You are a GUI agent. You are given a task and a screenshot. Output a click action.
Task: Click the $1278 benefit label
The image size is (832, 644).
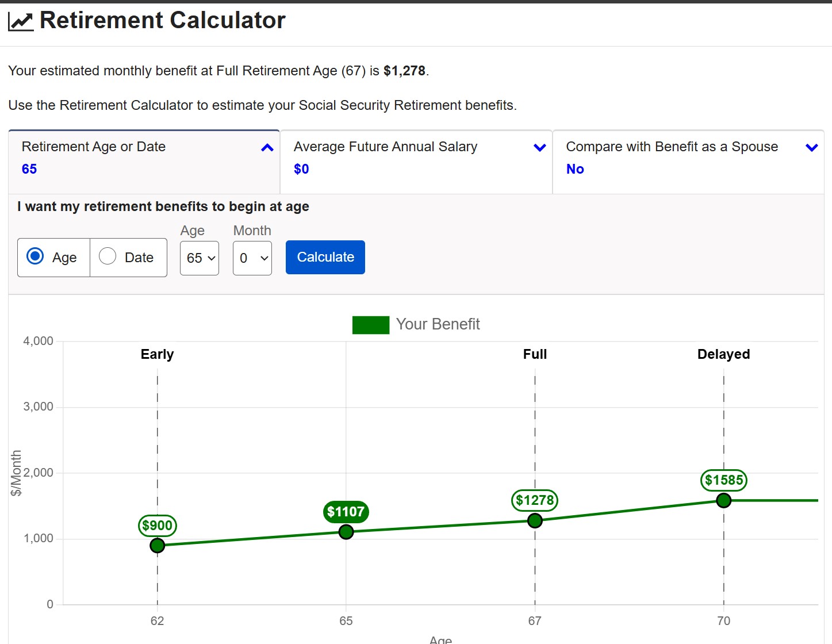click(535, 500)
